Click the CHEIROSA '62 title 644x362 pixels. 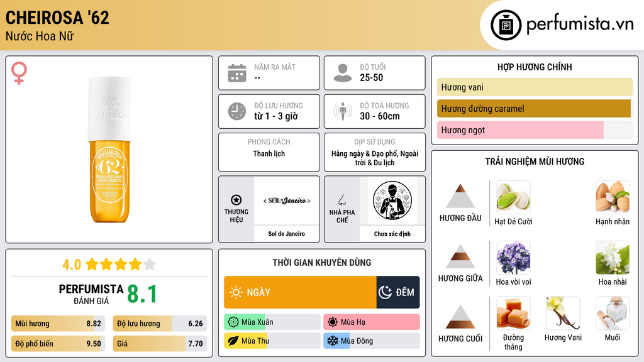pyautogui.click(x=57, y=18)
